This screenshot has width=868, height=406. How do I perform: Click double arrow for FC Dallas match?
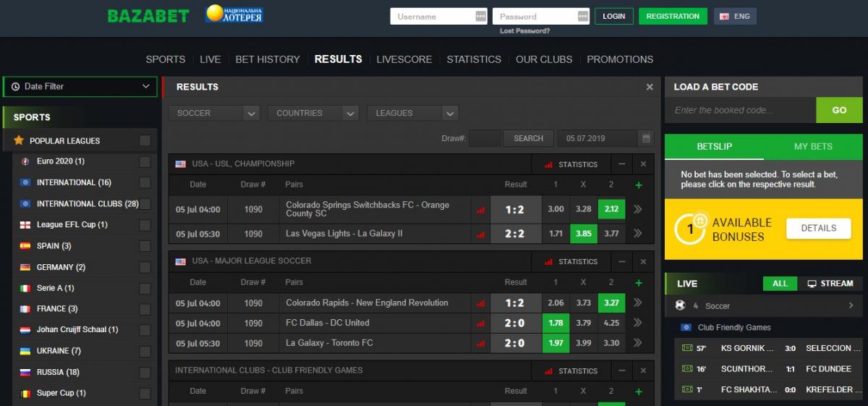pyautogui.click(x=637, y=323)
